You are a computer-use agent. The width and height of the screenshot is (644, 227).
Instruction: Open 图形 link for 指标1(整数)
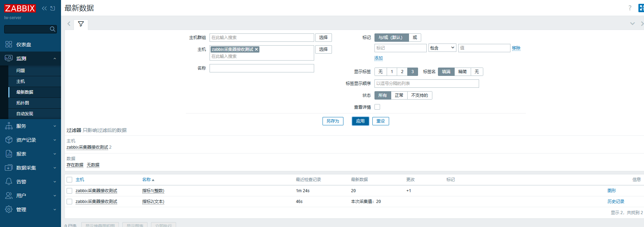[x=612, y=191]
